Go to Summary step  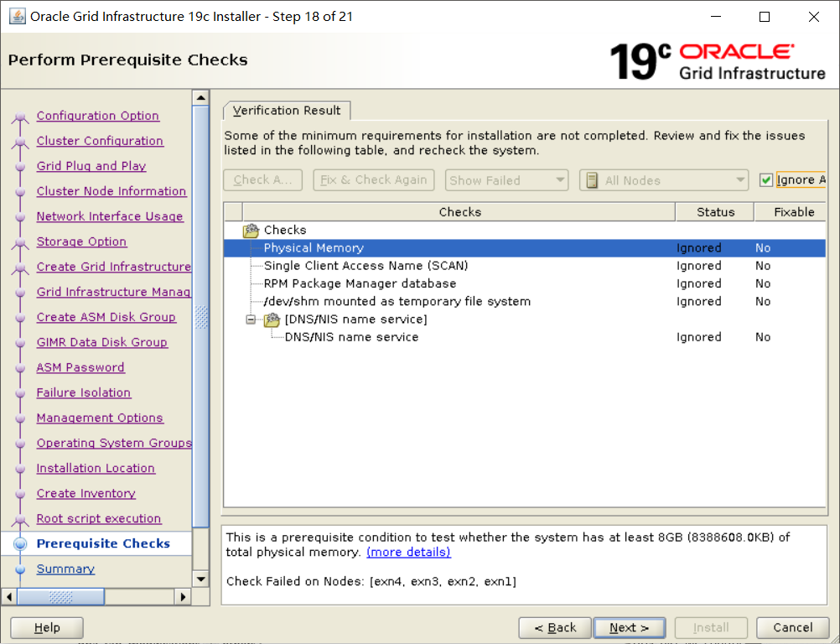click(x=65, y=569)
